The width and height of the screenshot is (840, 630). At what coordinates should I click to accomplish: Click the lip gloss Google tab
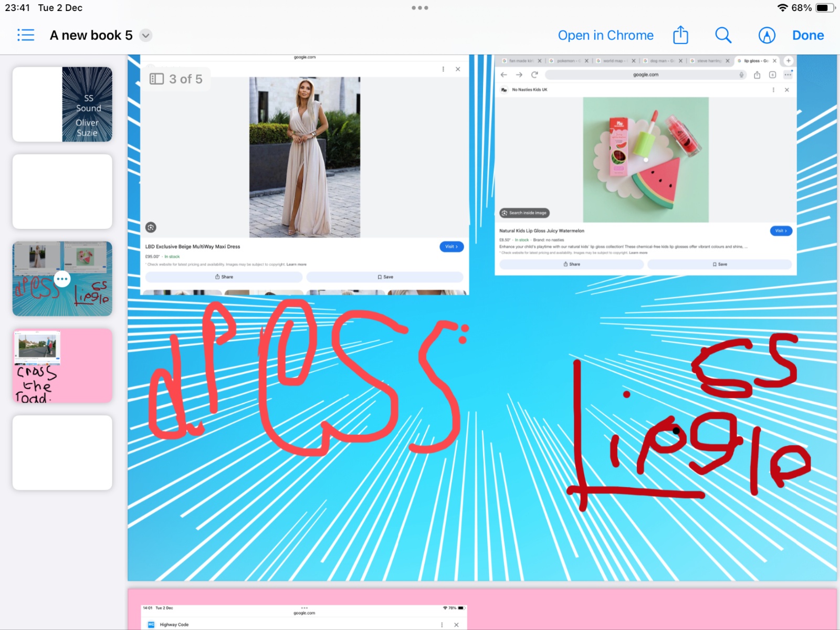(x=755, y=61)
